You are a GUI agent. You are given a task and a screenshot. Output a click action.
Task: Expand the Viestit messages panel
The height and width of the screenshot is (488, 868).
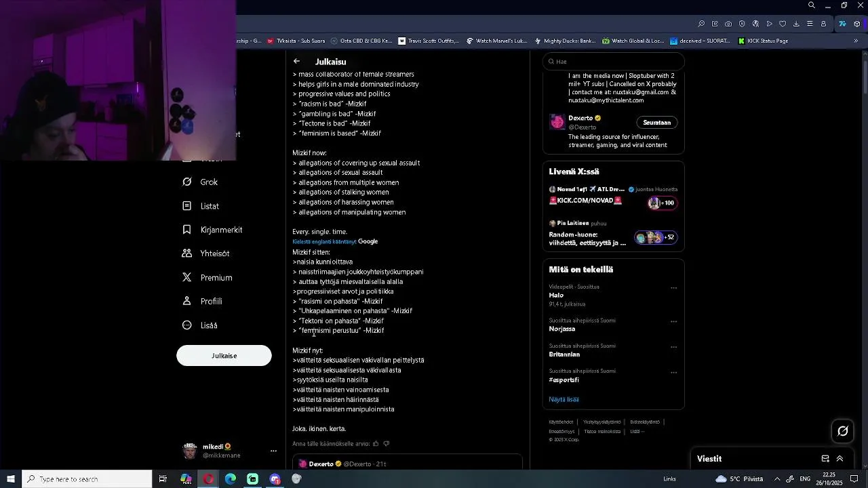pyautogui.click(x=840, y=459)
